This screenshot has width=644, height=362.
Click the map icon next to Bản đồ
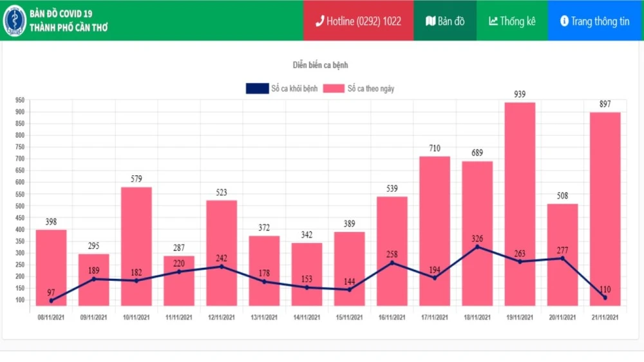click(430, 21)
